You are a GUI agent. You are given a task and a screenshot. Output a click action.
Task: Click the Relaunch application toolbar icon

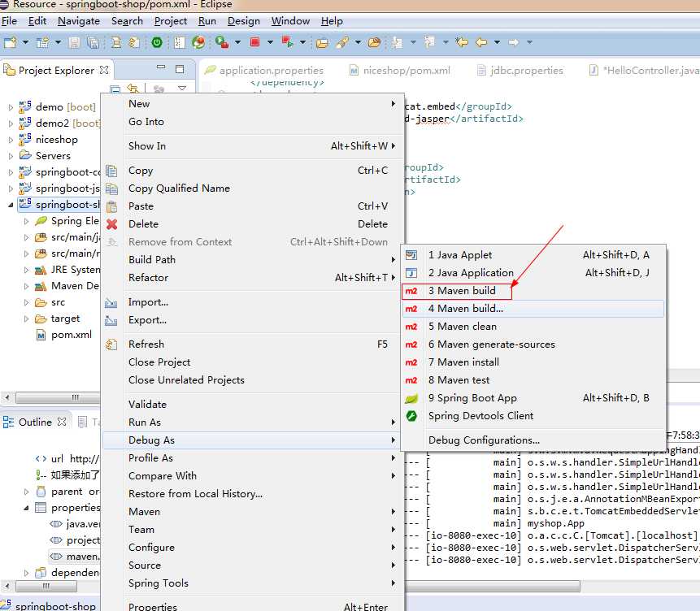[287, 42]
